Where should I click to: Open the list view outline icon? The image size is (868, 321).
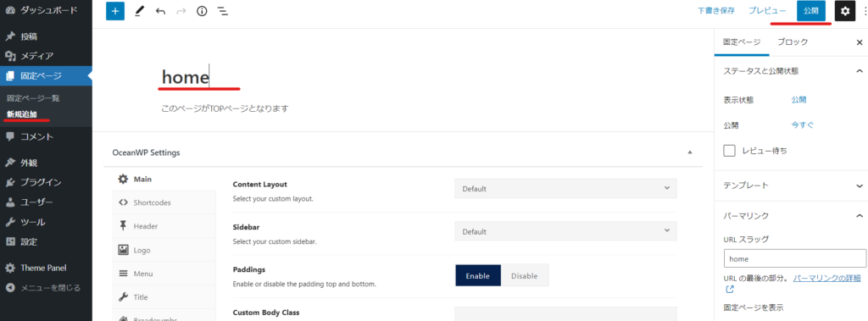pos(223,11)
